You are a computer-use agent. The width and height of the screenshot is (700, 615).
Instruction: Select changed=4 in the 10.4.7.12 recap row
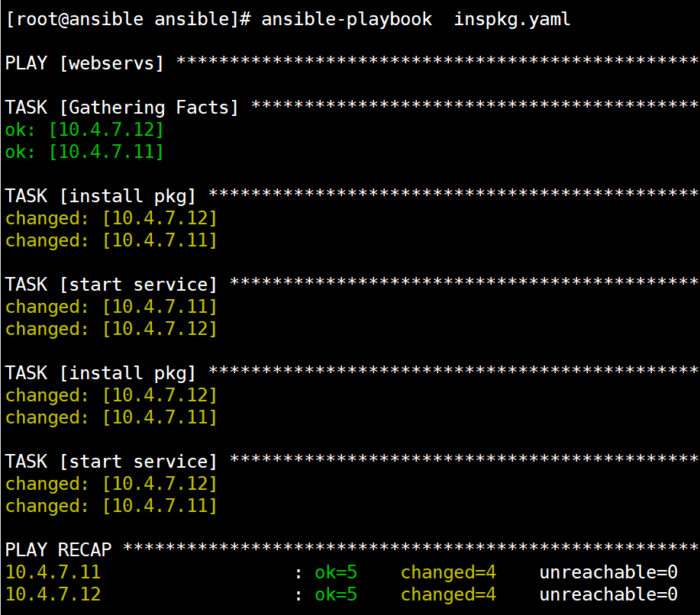tap(449, 594)
